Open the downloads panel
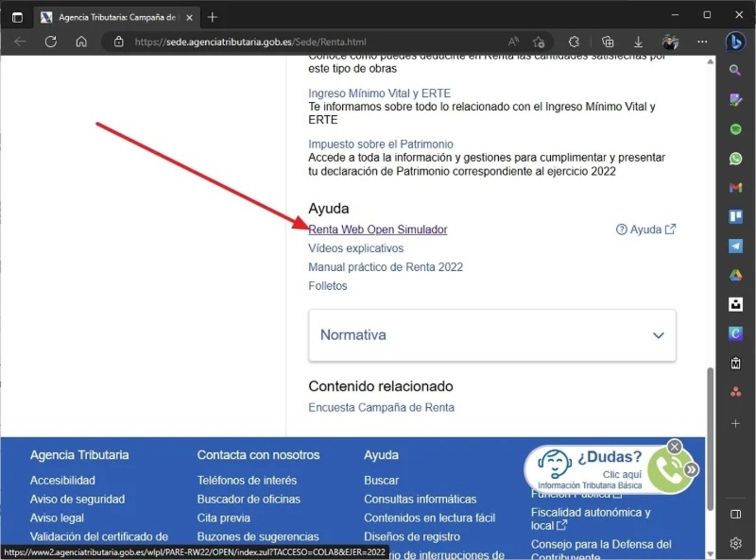The image size is (756, 560). tap(638, 41)
